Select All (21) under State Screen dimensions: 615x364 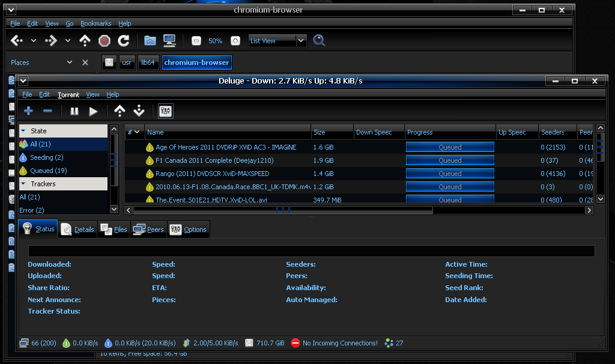(x=63, y=144)
